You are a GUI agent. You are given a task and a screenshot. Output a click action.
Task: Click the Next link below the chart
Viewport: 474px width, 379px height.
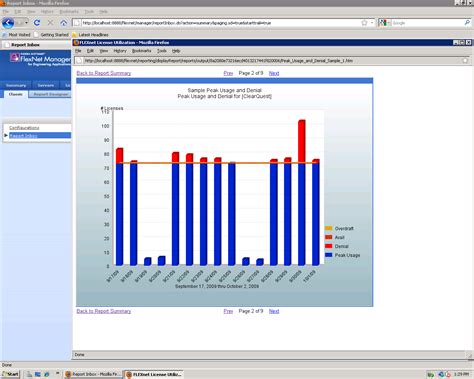[x=274, y=311]
